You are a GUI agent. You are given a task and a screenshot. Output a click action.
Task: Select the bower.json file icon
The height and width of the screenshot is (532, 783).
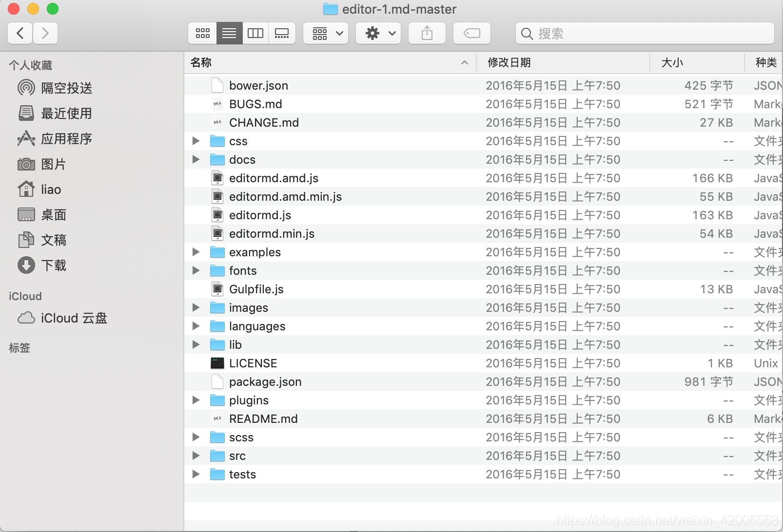click(x=217, y=85)
